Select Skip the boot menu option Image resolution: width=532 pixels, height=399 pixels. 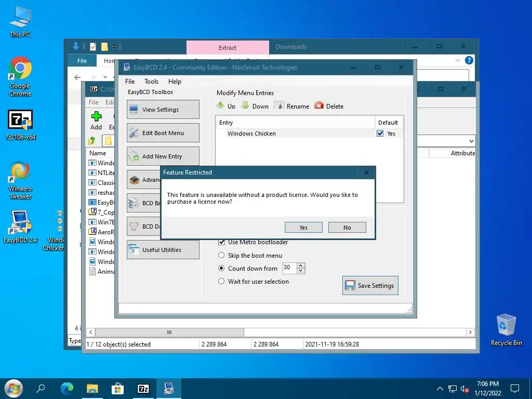pos(221,255)
